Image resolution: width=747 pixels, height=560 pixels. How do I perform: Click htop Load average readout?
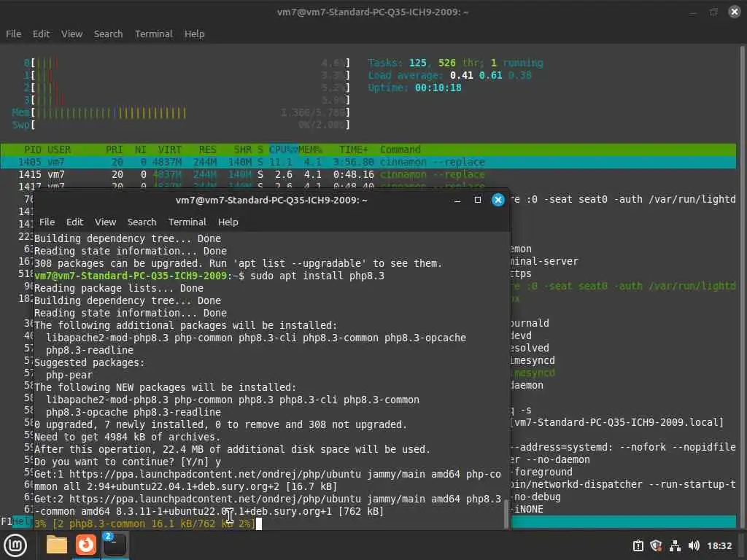(x=449, y=75)
